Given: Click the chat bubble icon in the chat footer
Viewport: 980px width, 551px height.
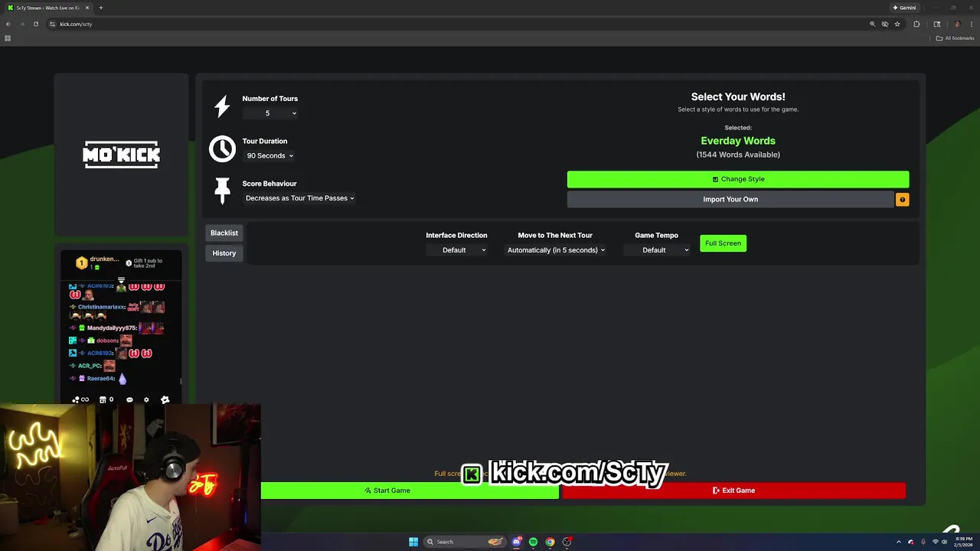Looking at the screenshot, I should click(x=129, y=399).
